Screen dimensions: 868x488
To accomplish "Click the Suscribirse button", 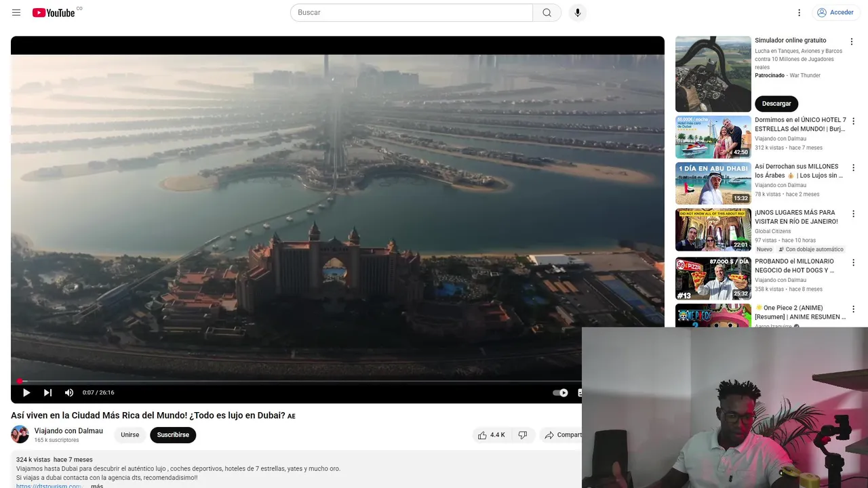I will (173, 435).
